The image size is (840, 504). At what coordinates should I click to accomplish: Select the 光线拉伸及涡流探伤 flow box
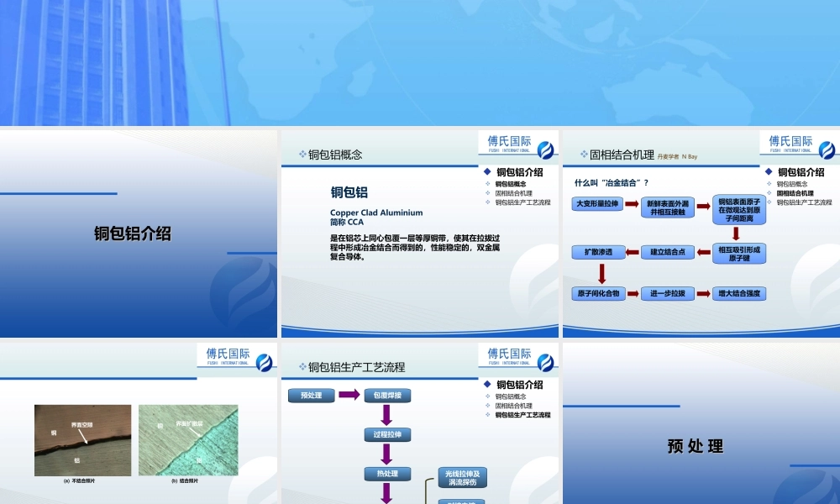tap(462, 478)
